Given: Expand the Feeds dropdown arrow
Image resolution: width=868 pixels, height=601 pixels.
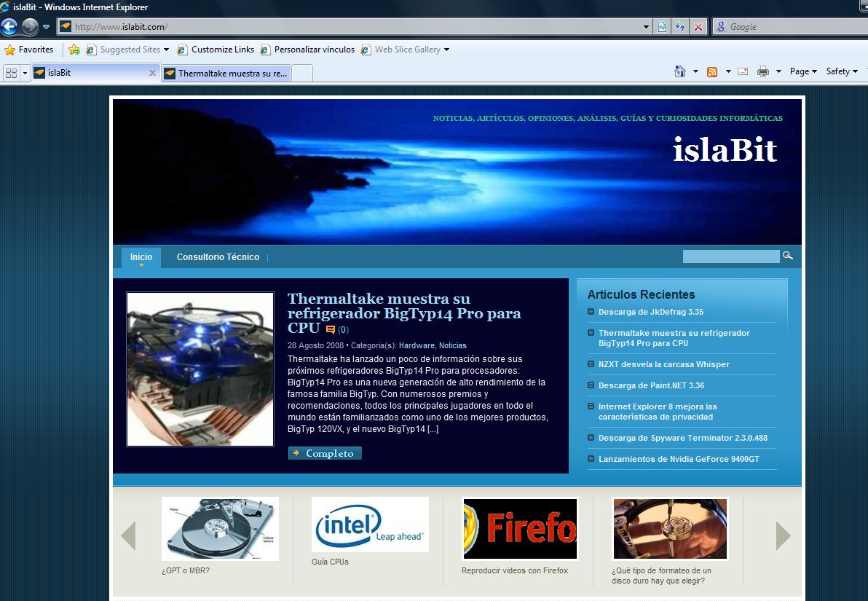Looking at the screenshot, I should pos(728,71).
